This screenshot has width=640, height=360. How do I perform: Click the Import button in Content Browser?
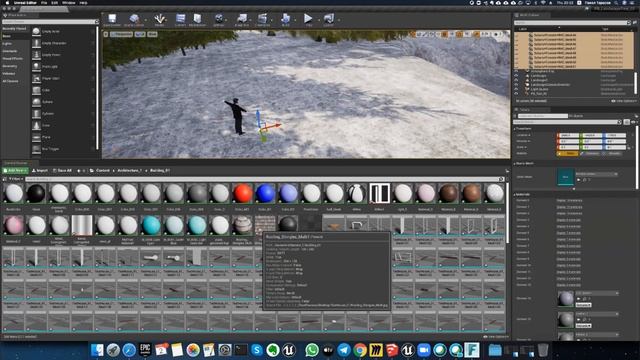(40, 170)
